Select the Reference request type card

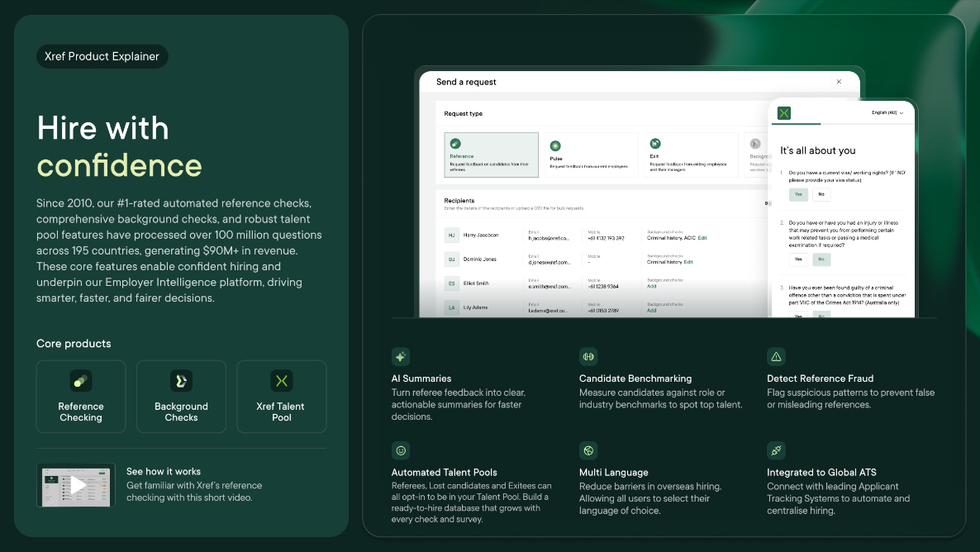(x=492, y=155)
